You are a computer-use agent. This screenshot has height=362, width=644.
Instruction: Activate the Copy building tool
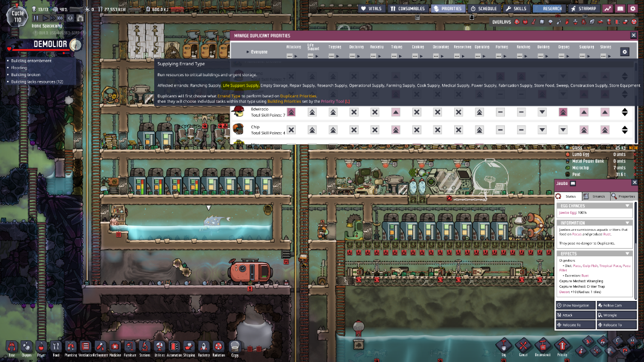pos(235,347)
